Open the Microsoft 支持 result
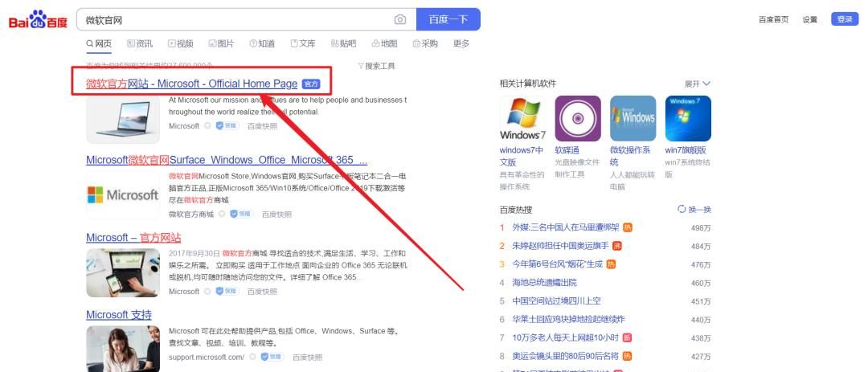This screenshot has height=372, width=868. [x=118, y=315]
